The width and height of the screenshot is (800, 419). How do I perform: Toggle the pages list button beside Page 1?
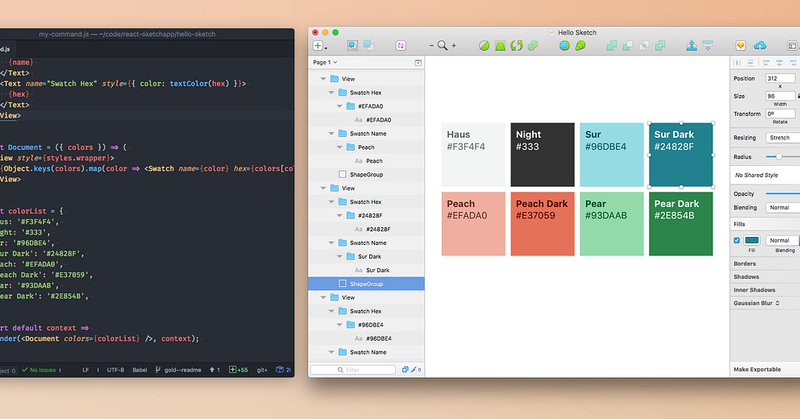pyautogui.click(x=418, y=63)
